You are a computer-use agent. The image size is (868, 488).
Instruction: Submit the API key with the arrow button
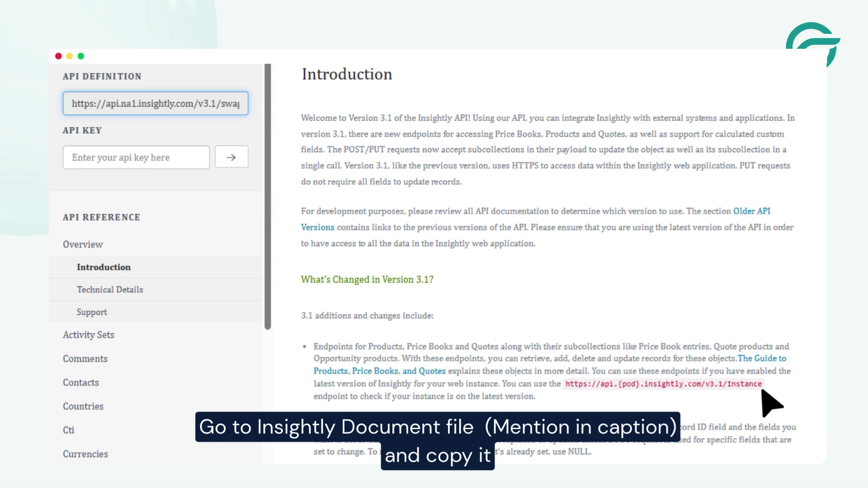coord(231,157)
